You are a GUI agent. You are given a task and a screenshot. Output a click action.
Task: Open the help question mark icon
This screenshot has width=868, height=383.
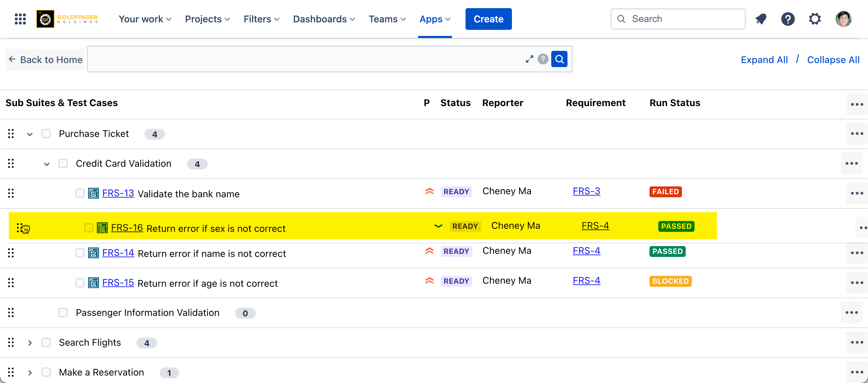(788, 19)
